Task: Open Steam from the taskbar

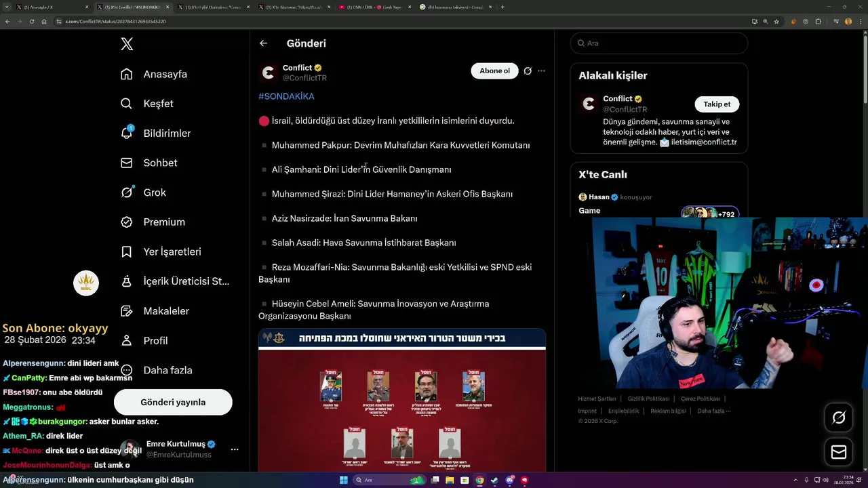Action: click(x=494, y=481)
